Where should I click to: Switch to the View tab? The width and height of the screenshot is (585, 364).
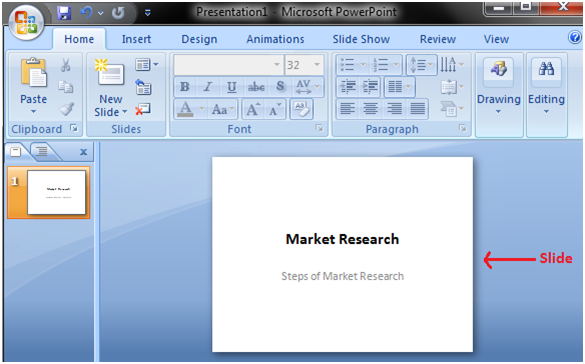(496, 39)
